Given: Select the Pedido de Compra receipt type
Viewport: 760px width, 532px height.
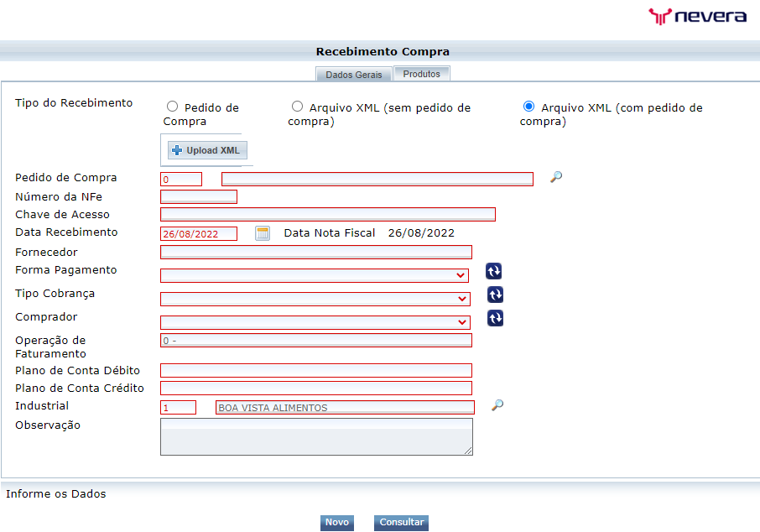Looking at the screenshot, I should coord(172,106).
